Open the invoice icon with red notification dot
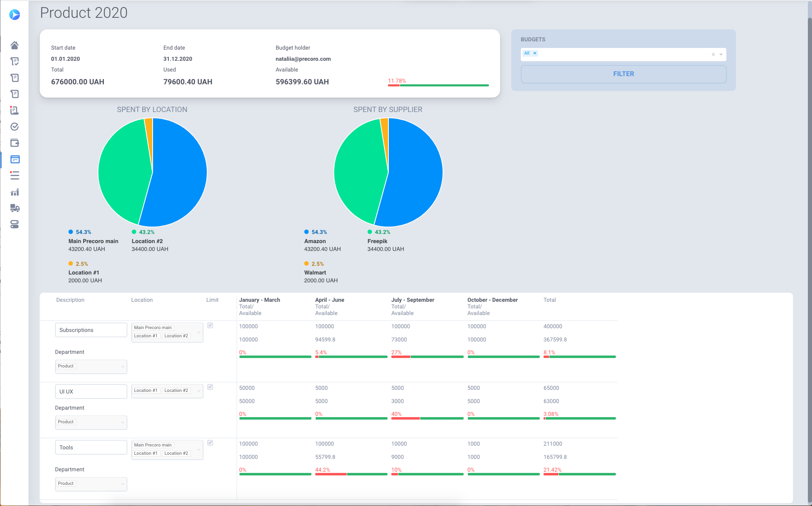 pyautogui.click(x=14, y=110)
